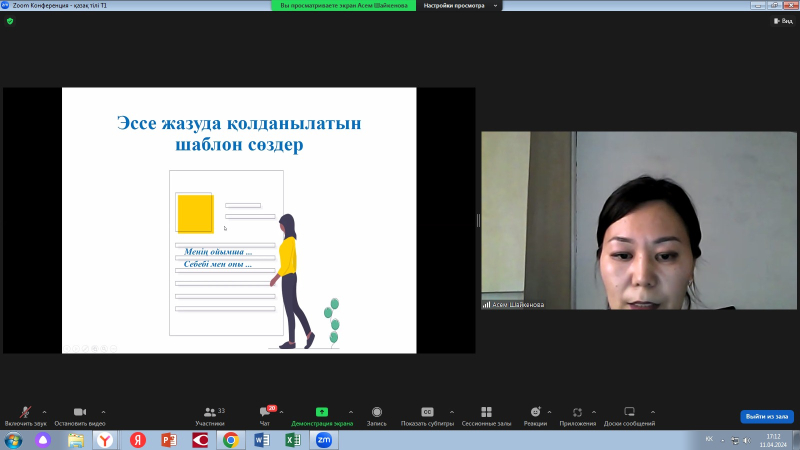
Task: Open Доски сообщений whiteboards
Action: tap(629, 414)
